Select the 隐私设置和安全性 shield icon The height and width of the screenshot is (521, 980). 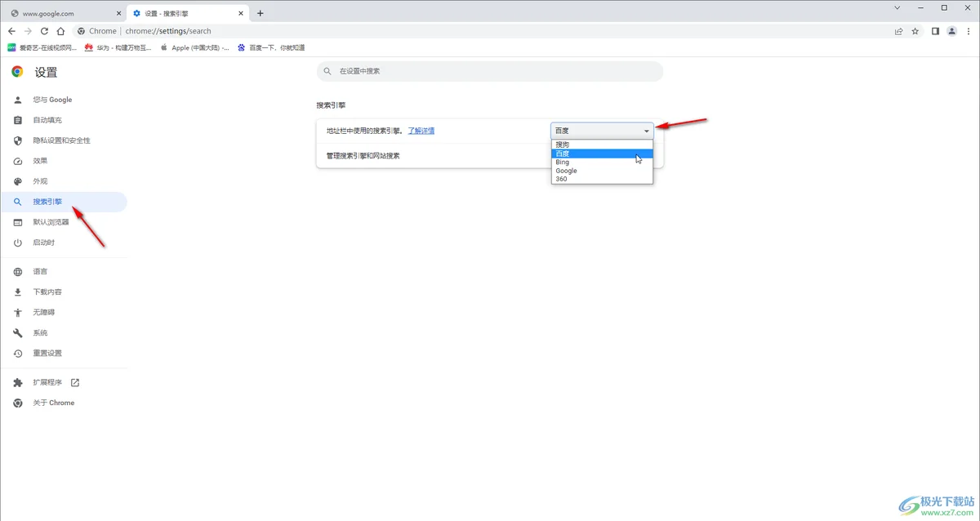[x=18, y=140]
